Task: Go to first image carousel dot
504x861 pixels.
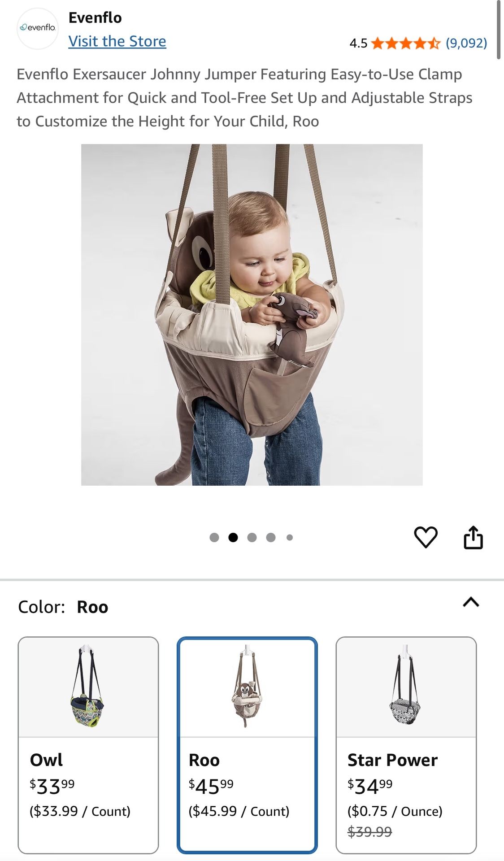Action: tap(214, 537)
